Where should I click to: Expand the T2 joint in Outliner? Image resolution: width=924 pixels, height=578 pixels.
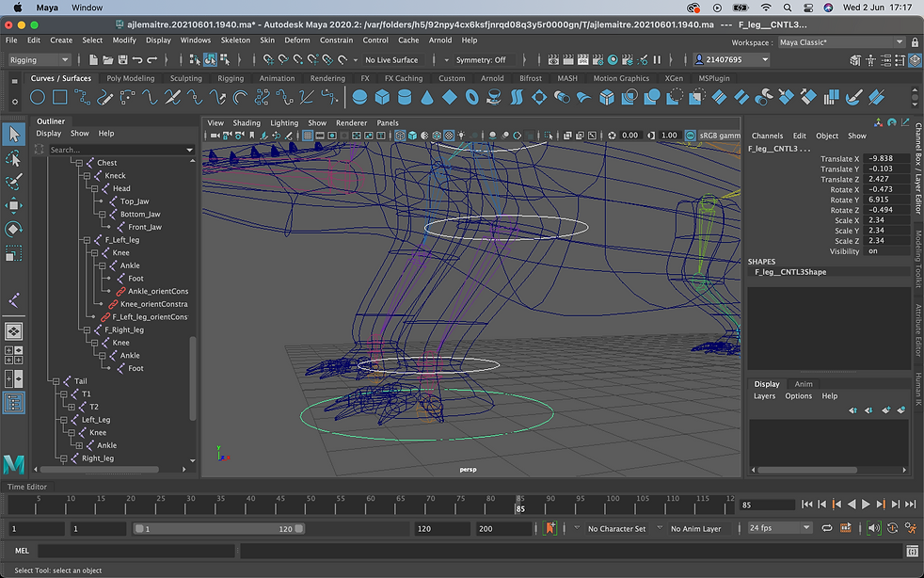[x=72, y=407]
